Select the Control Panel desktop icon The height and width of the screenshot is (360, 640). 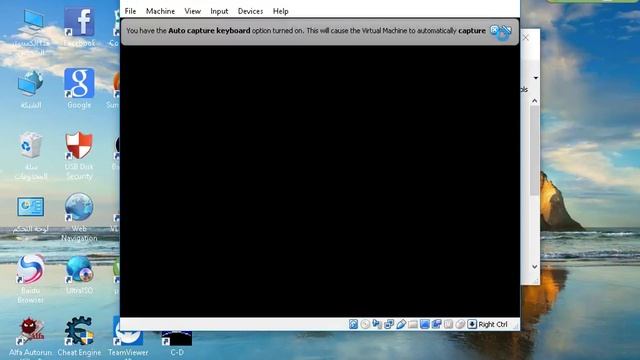[31, 215]
